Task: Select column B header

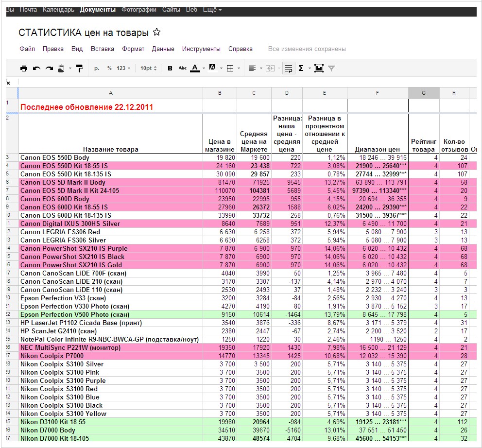Action: pos(220,93)
